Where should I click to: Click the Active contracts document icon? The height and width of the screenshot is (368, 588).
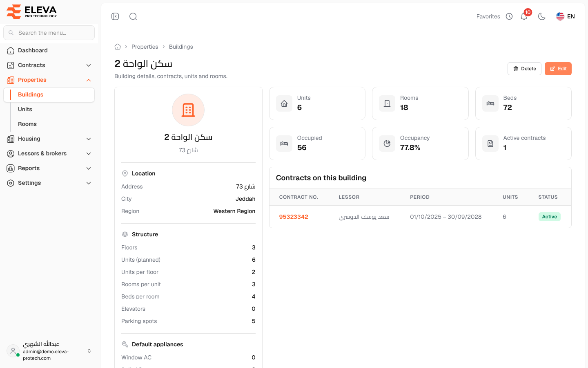coord(490,144)
